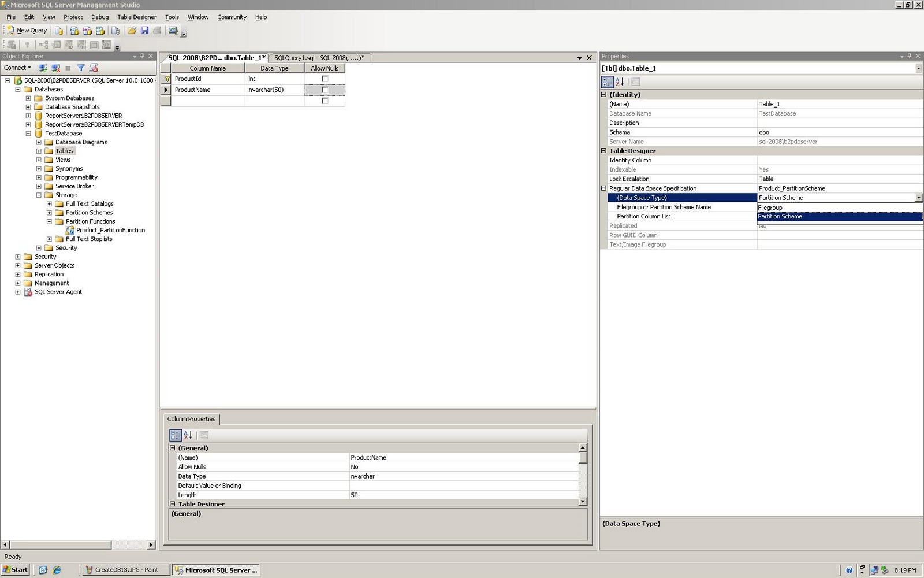
Task: Click Connect Object Explorer icon
Action: coord(43,68)
